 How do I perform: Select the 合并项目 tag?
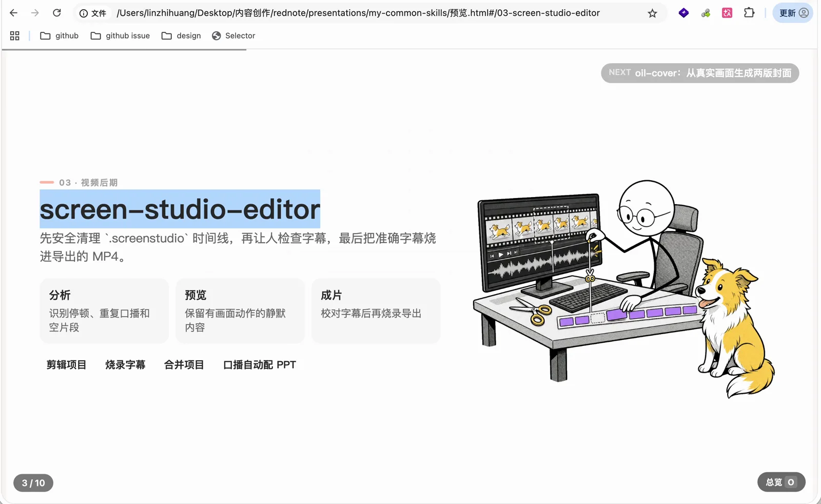coord(184,365)
